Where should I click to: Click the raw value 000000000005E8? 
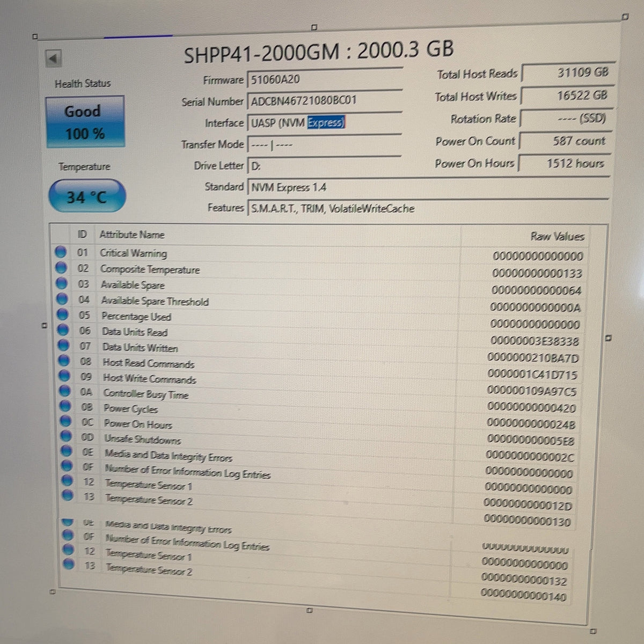(x=530, y=441)
